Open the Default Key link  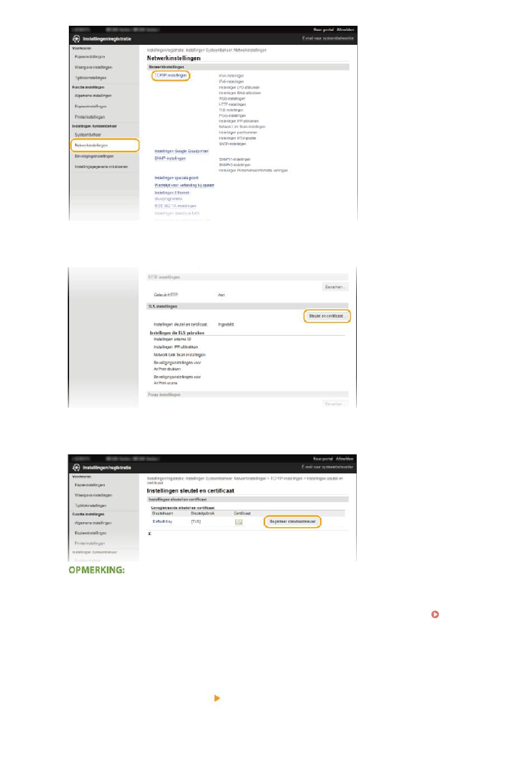[162, 522]
